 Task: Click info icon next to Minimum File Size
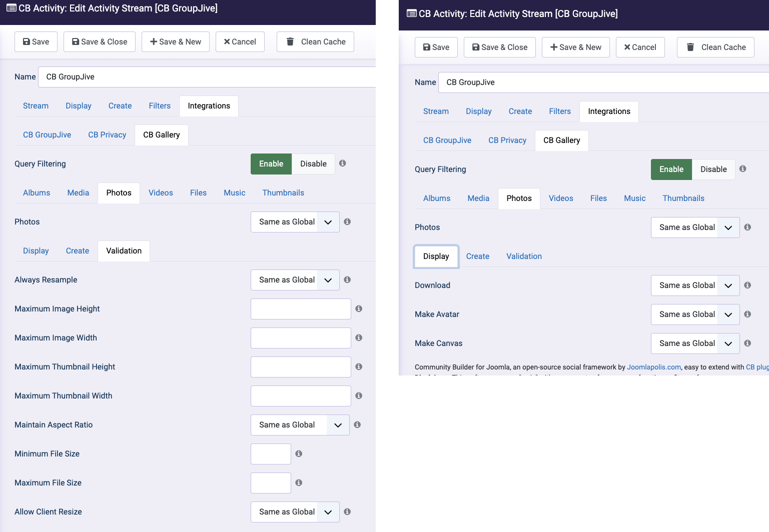click(x=299, y=454)
